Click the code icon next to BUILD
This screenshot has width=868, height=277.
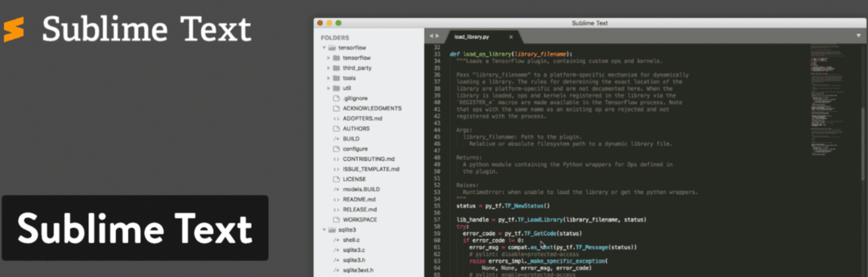336,139
